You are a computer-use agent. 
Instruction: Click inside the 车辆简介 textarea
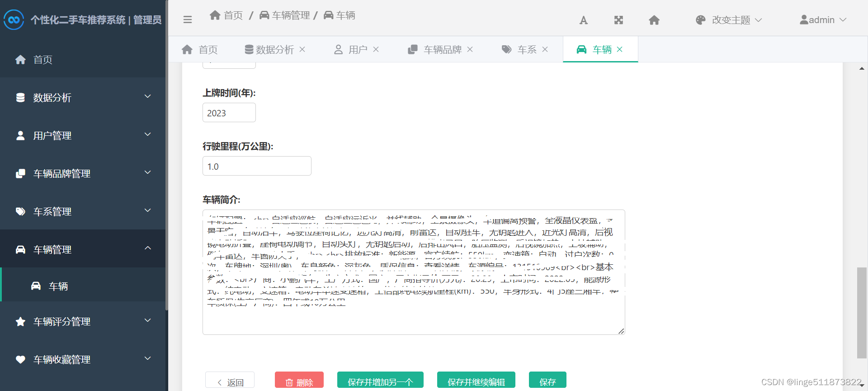pos(414,272)
